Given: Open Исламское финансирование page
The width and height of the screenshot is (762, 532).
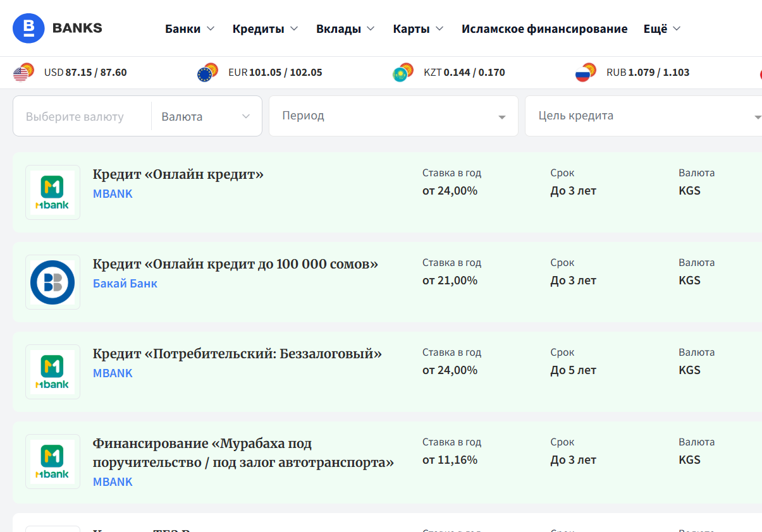Looking at the screenshot, I should pyautogui.click(x=544, y=28).
